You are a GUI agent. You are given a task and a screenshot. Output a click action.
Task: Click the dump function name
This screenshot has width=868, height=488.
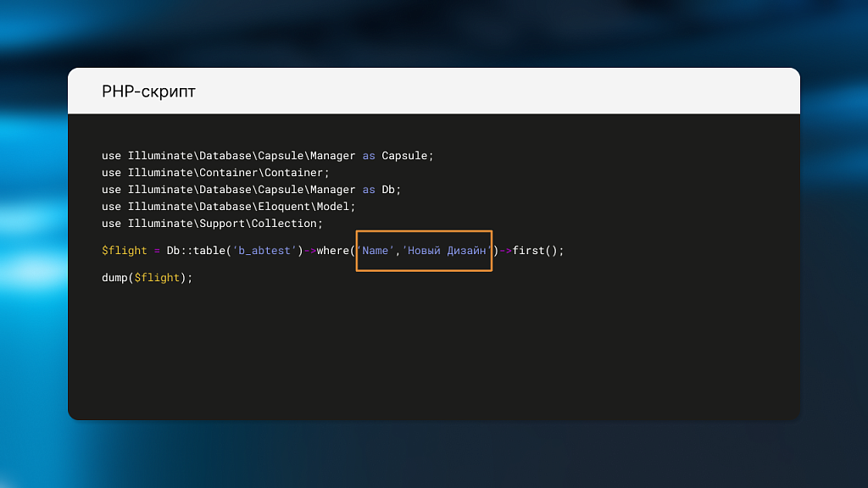114,278
